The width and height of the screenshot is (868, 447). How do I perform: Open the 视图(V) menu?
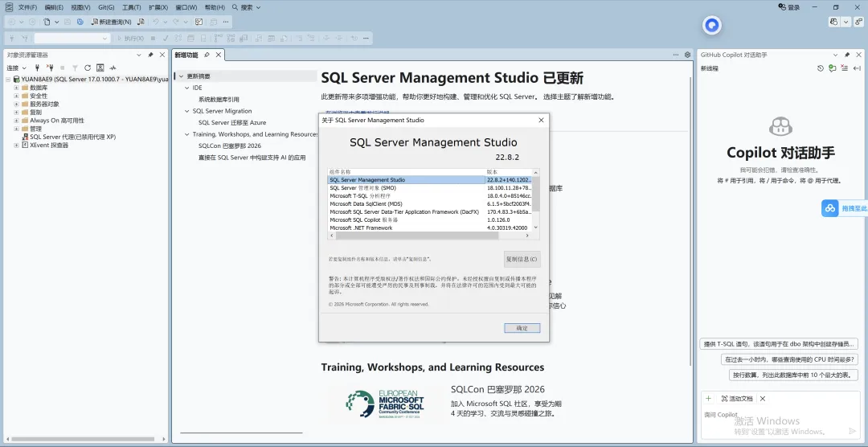[81, 7]
